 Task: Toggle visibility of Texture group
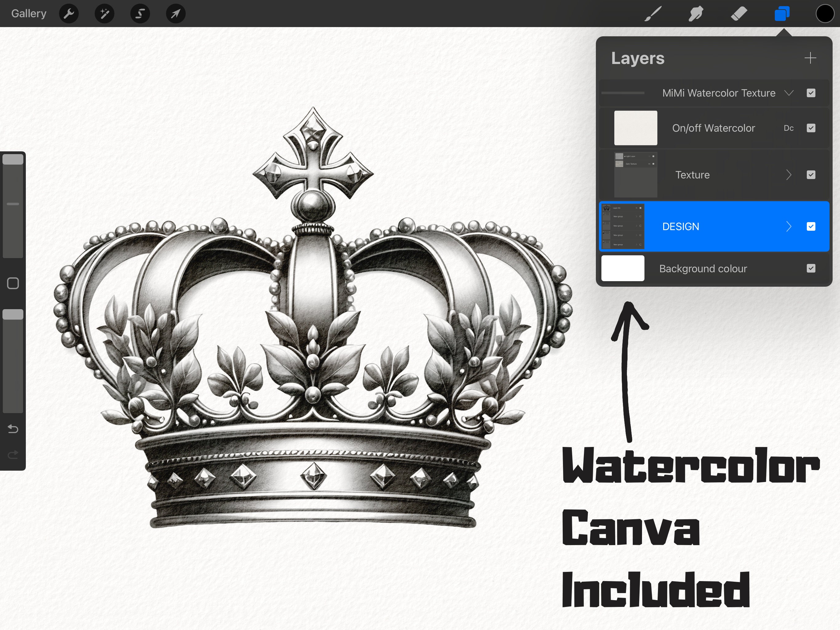click(811, 175)
